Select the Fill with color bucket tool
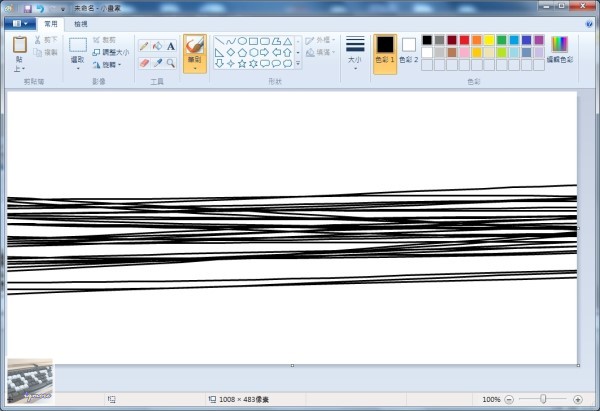Screen dimensions: 600x411 (157, 46)
